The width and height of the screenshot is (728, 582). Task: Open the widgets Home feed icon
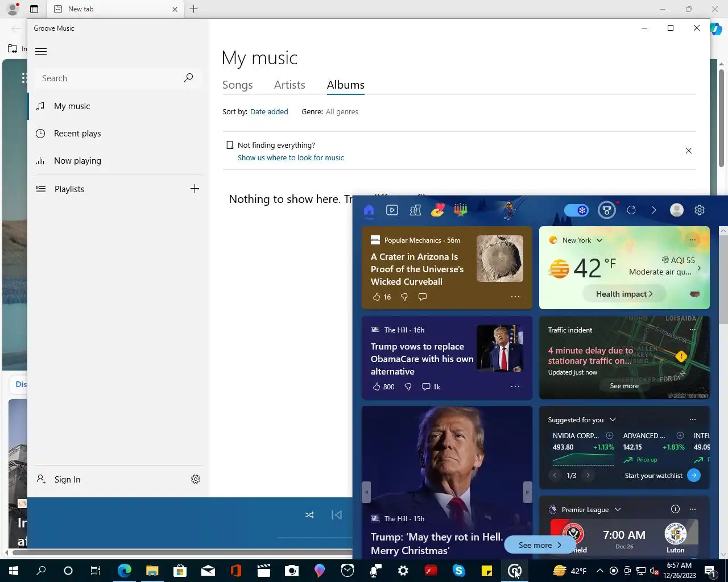[369, 211]
